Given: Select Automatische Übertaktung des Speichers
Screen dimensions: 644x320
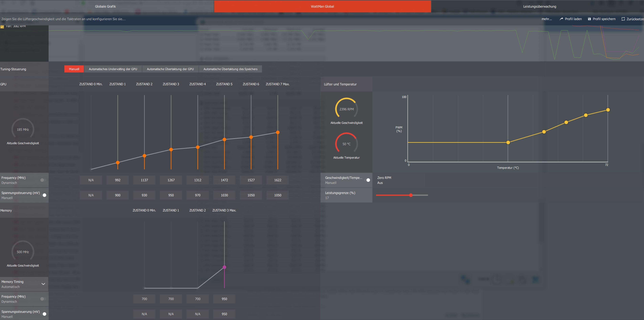Looking at the screenshot, I should 230,69.
